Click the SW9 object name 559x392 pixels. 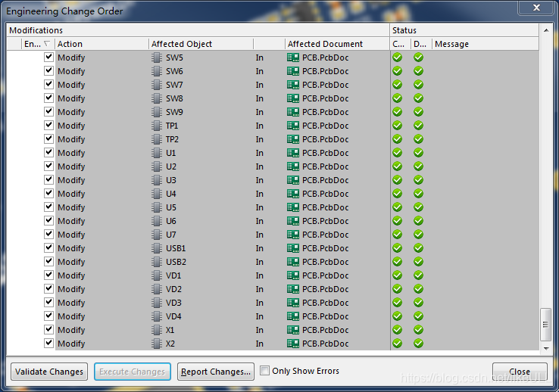click(x=174, y=112)
